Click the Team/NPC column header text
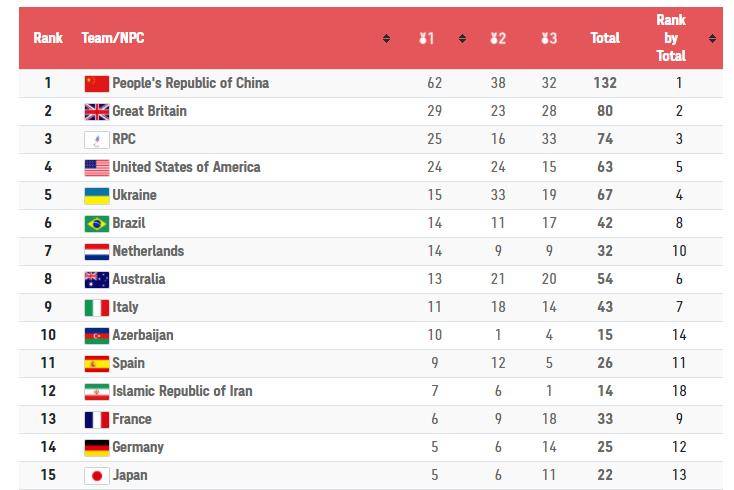 [113, 38]
